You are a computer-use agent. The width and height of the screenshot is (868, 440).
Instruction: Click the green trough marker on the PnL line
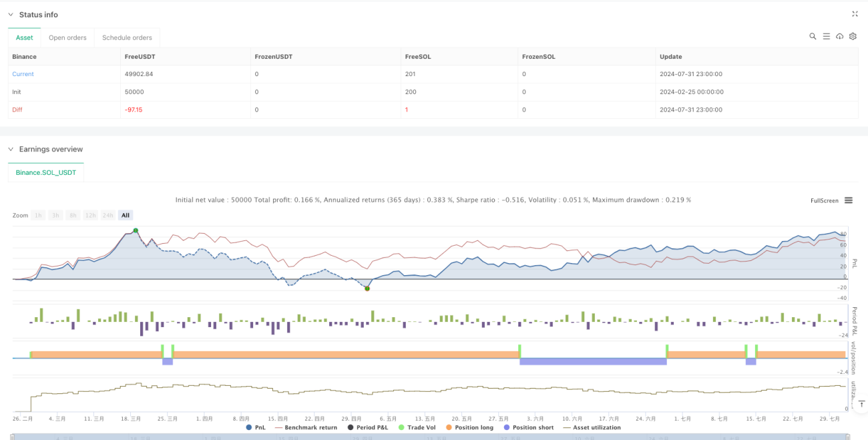click(367, 288)
